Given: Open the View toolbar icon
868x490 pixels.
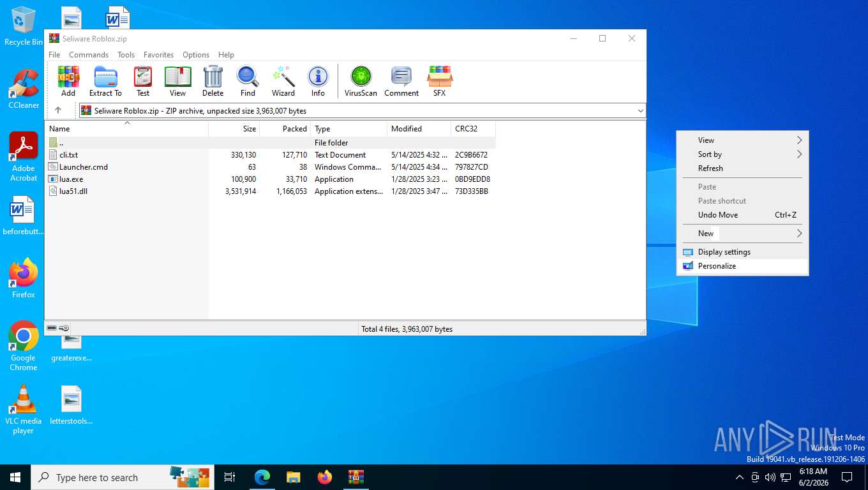Looking at the screenshot, I should pos(177,81).
